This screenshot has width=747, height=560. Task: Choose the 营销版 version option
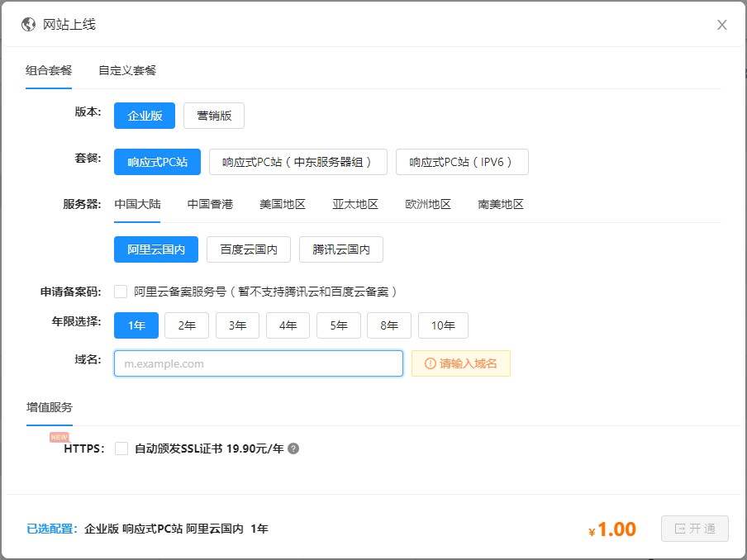(213, 116)
